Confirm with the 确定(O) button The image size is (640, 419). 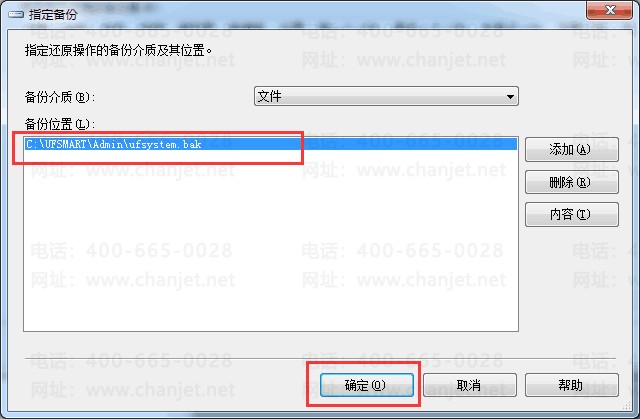click(x=367, y=385)
